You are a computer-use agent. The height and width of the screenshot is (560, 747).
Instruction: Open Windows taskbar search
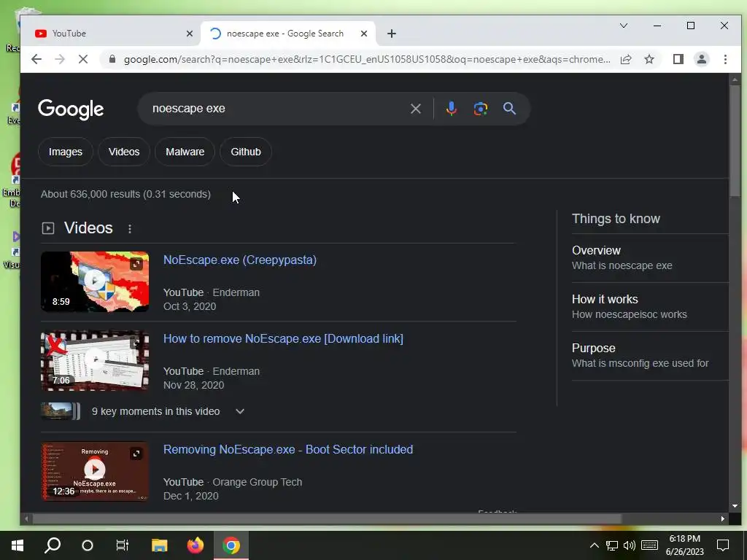pyautogui.click(x=53, y=545)
